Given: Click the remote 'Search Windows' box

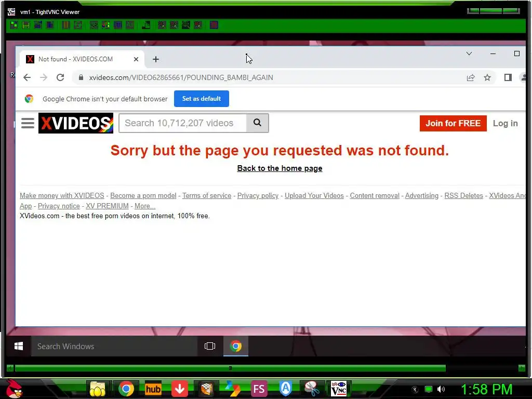Looking at the screenshot, I should [114, 346].
